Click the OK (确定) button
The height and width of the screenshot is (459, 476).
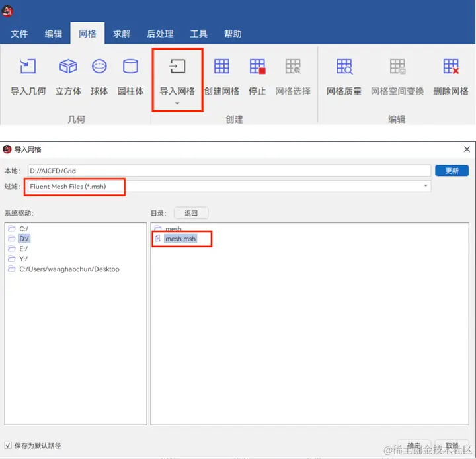click(414, 446)
